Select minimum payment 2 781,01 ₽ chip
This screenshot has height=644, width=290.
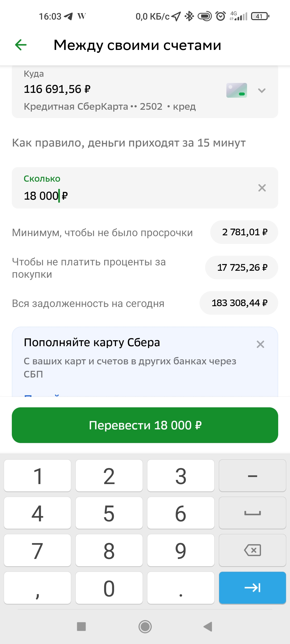[x=244, y=232]
